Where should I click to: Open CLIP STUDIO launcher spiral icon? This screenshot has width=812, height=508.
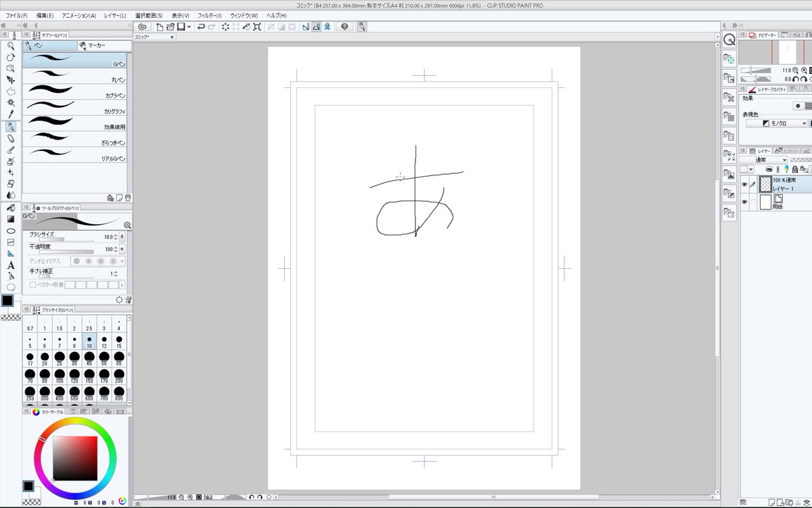[x=142, y=26]
